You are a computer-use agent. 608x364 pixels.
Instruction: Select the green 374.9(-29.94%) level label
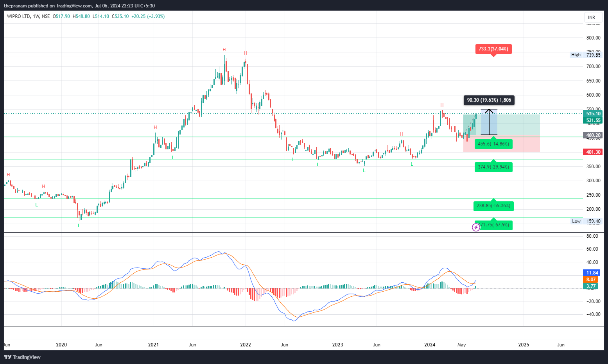point(493,167)
